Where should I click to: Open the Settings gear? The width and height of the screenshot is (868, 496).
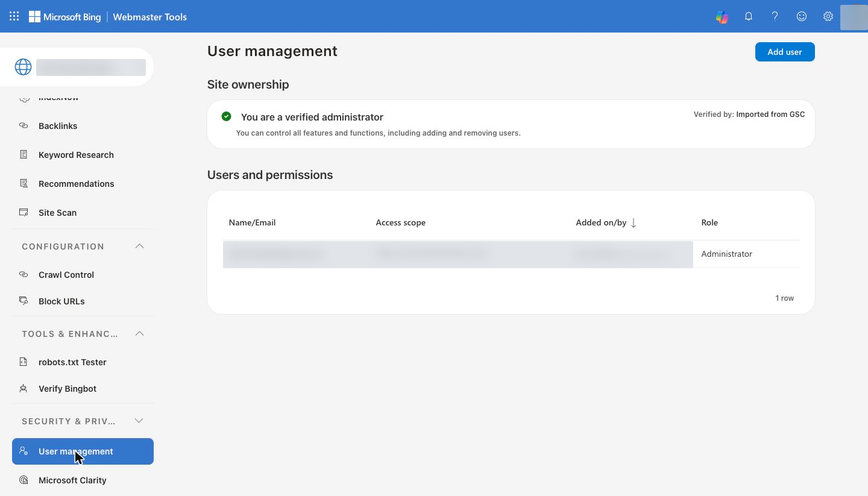(x=828, y=17)
